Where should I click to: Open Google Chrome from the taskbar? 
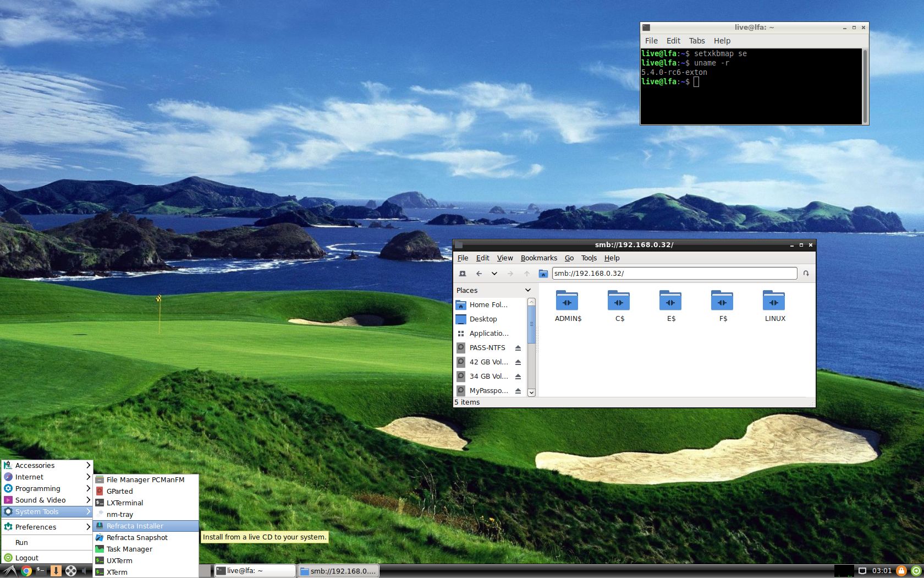pos(25,571)
